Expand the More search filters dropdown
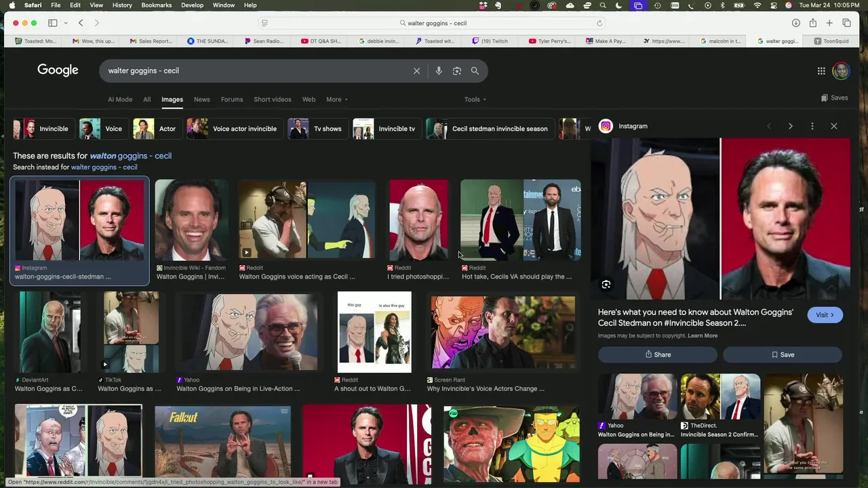Viewport: 868px width, 488px height. point(336,100)
